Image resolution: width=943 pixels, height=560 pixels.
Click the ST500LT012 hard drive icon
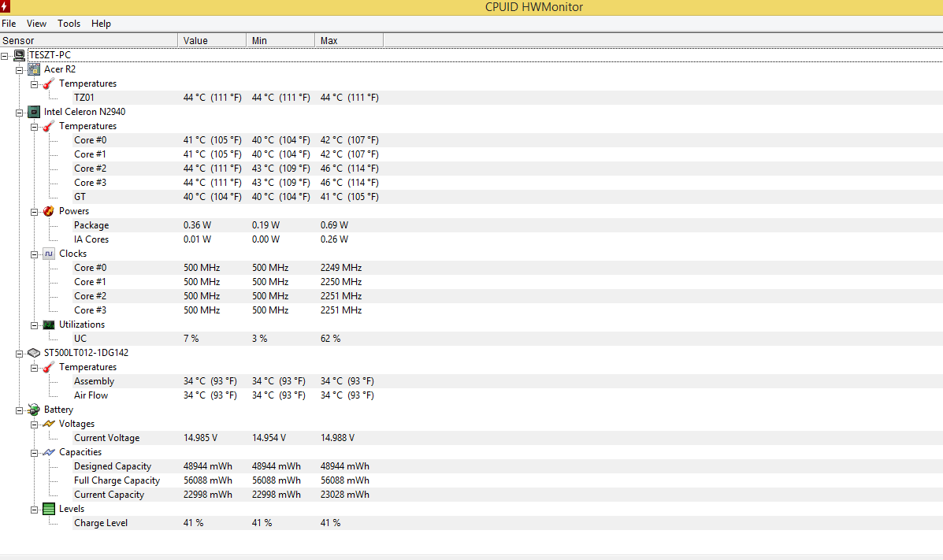[x=34, y=353]
